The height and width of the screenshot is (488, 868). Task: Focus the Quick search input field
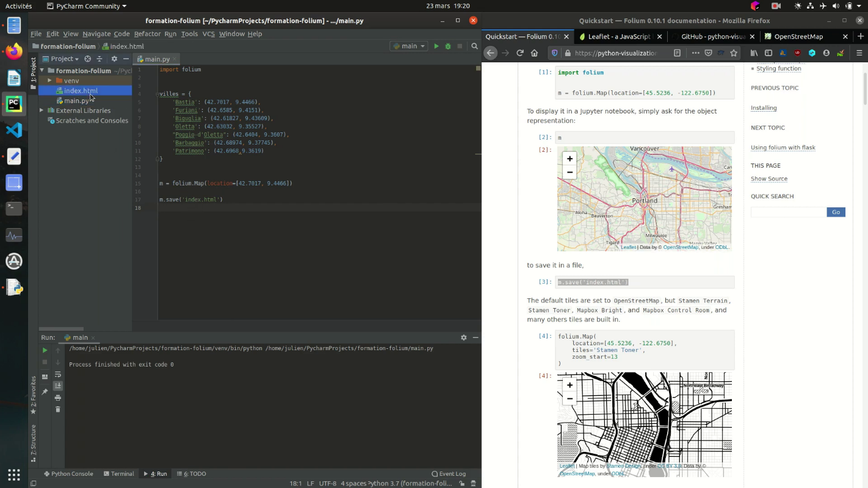(788, 212)
